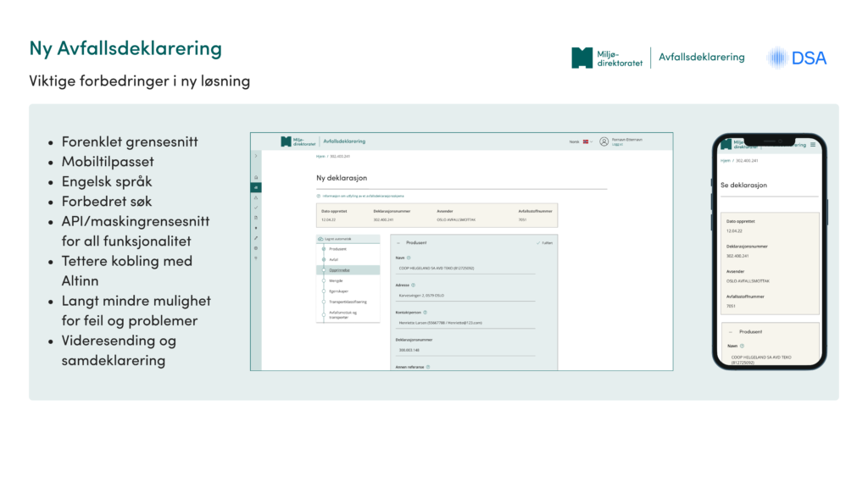Viewport: 868px width, 488px height.
Task: Open the home icon in left sidebar
Action: point(256,177)
